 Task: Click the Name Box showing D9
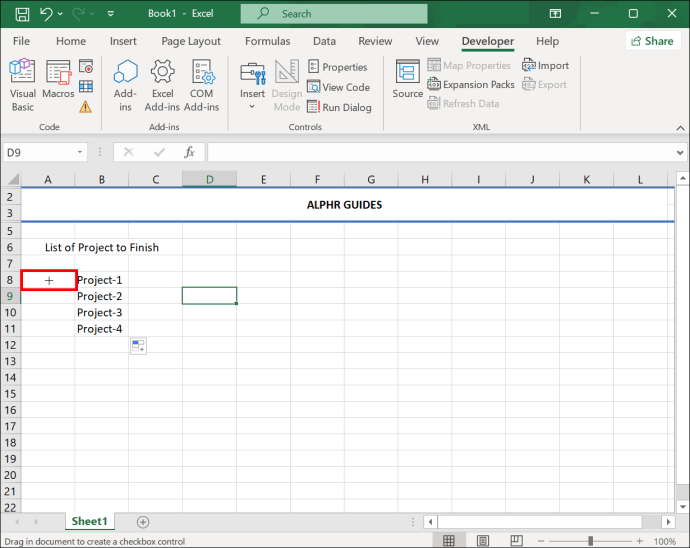tap(40, 153)
